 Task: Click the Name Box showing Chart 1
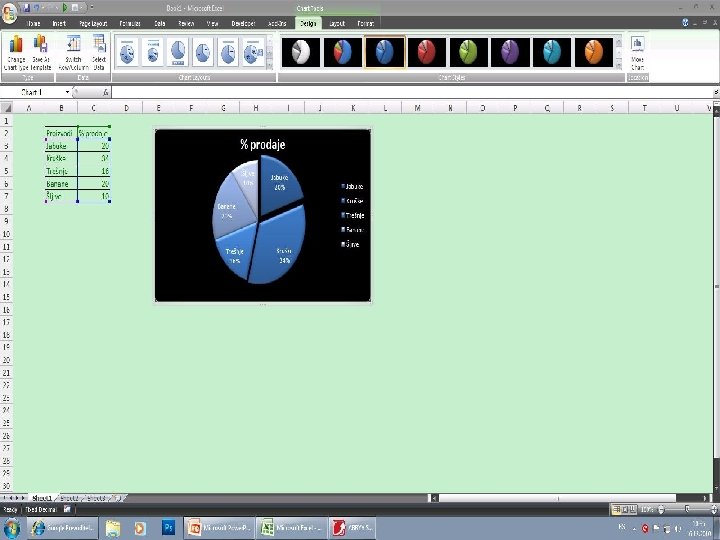point(32,92)
